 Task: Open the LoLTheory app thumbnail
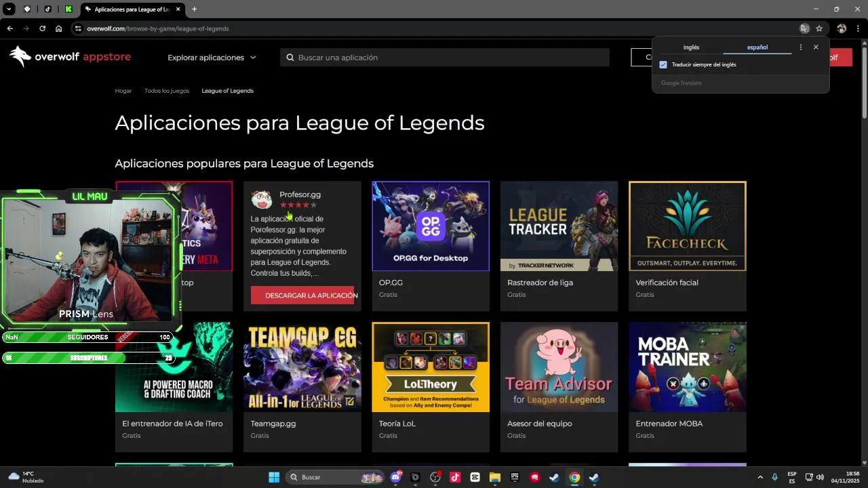(431, 367)
